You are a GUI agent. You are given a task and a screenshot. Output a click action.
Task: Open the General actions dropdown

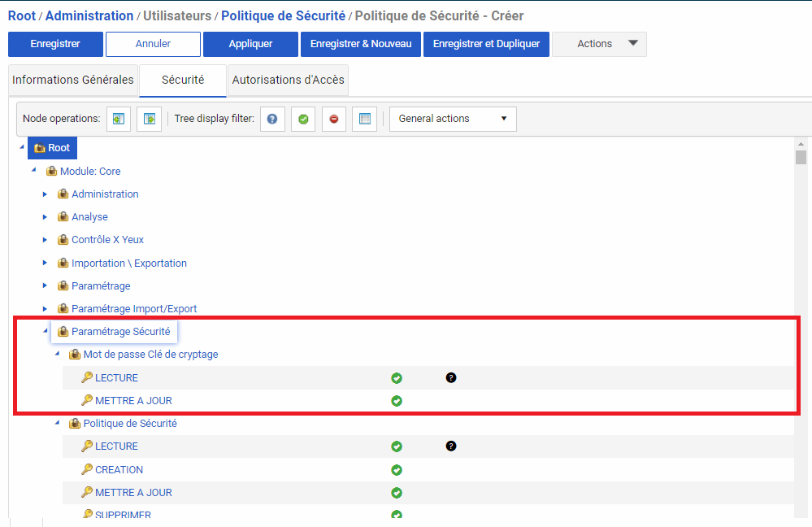coord(453,119)
